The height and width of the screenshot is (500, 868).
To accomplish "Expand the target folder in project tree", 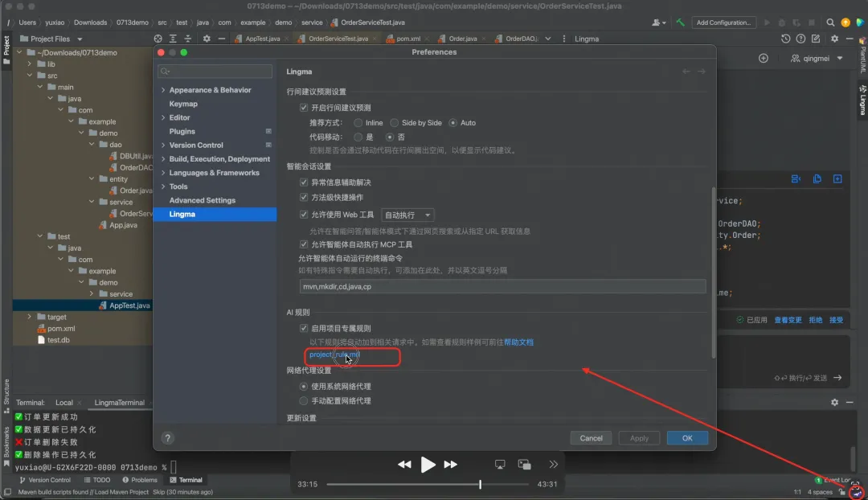I will tap(30, 317).
